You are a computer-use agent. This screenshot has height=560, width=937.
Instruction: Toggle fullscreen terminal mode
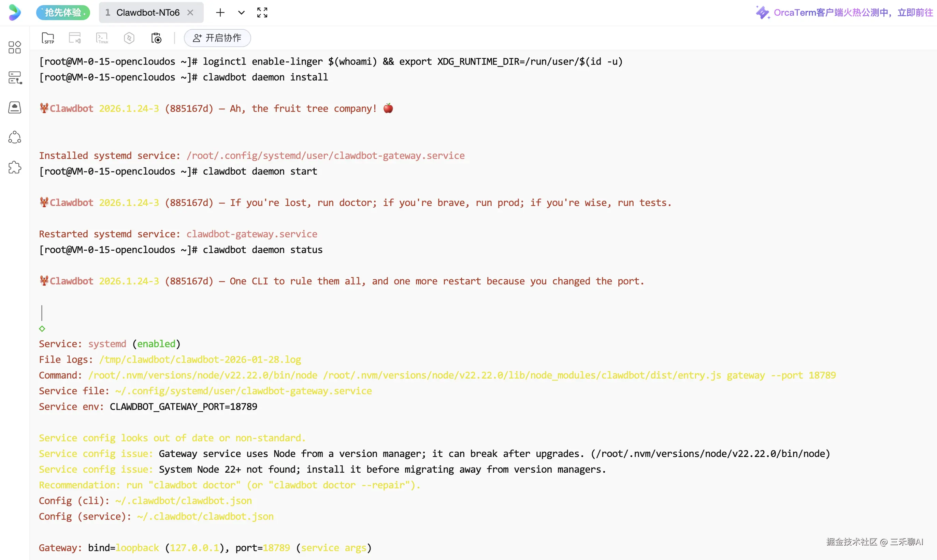click(262, 13)
